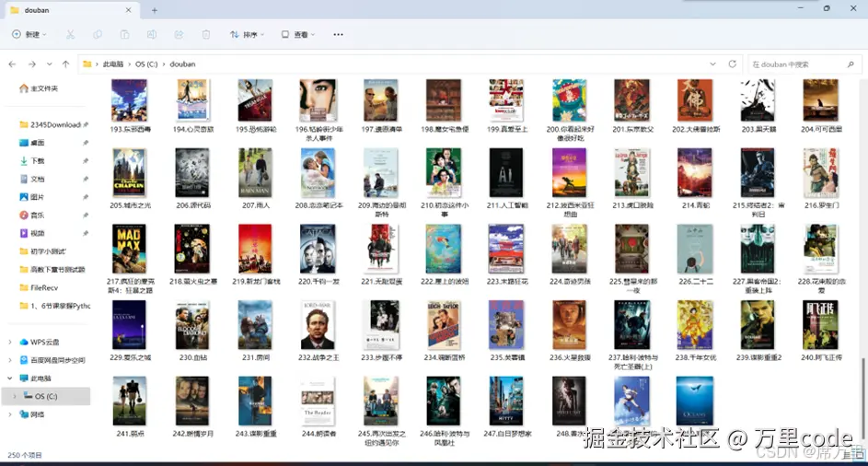Screen dimensions: 868x466
Task: Open the recent locations chevron beside Forward
Action: coord(50,64)
